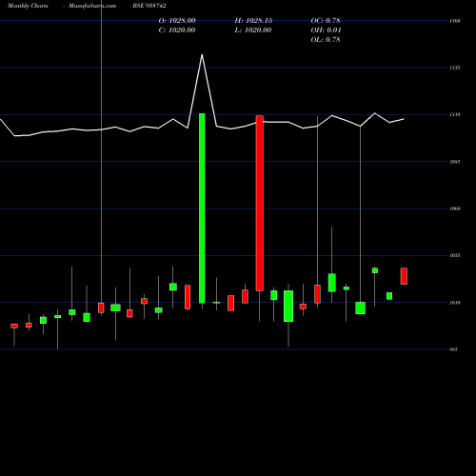
Task: Select the last red candlestick on the right
Action: point(404,276)
